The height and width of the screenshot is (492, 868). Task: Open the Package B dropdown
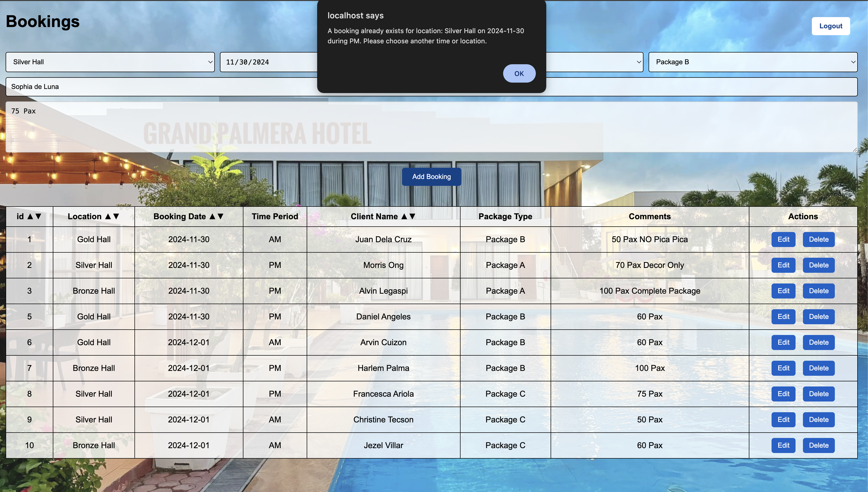coord(752,62)
